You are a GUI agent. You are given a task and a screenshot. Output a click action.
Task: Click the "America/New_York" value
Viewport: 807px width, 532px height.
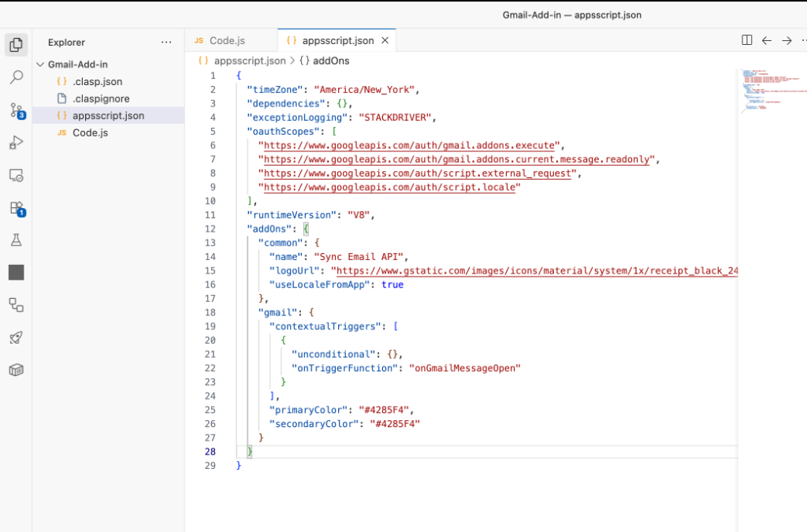(x=364, y=90)
